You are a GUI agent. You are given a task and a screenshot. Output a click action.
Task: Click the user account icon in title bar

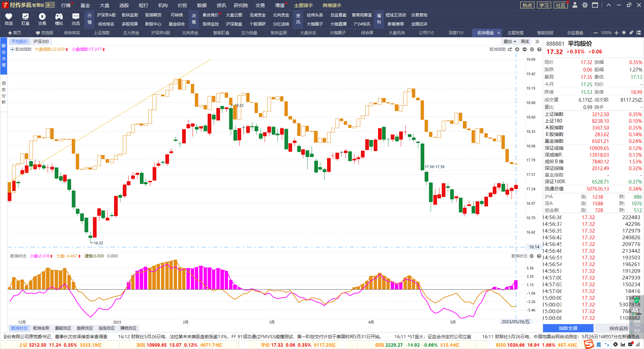[575, 5]
